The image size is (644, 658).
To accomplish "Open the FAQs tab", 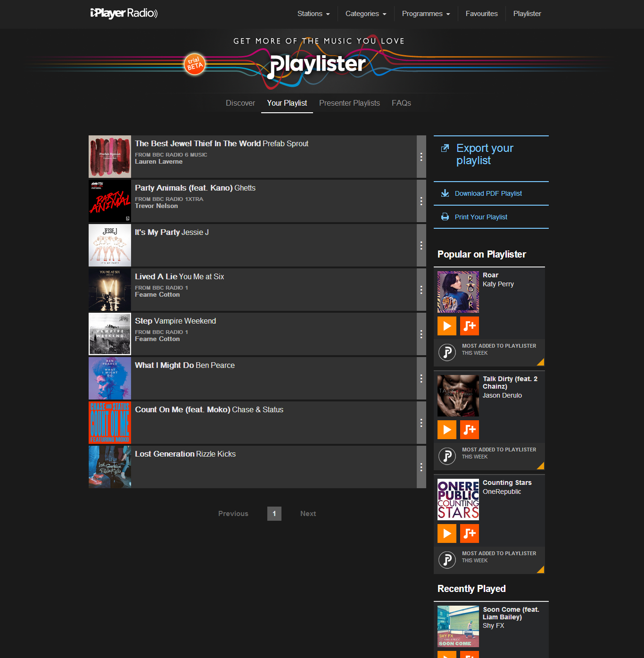I will click(401, 103).
